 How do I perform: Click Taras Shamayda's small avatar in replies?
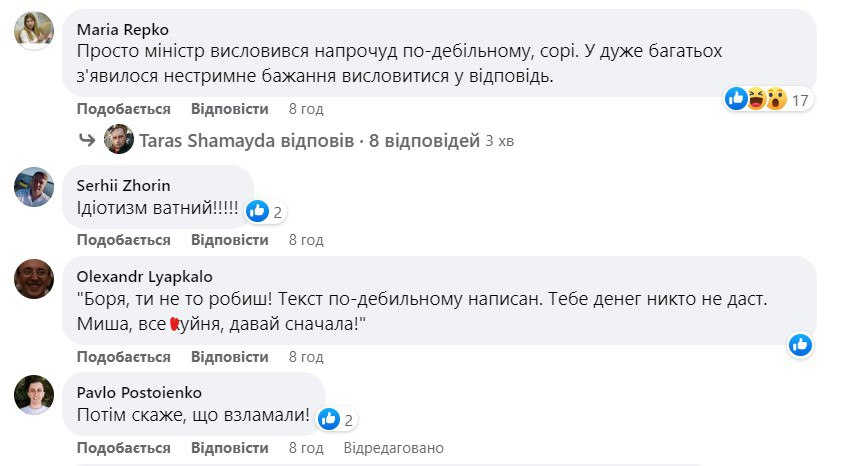click(119, 140)
